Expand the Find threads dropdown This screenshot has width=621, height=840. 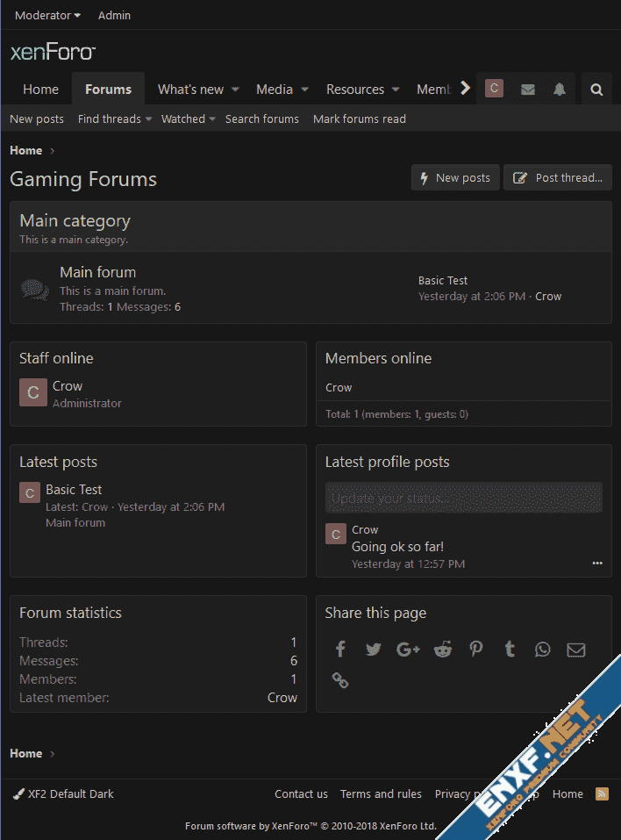coord(114,119)
